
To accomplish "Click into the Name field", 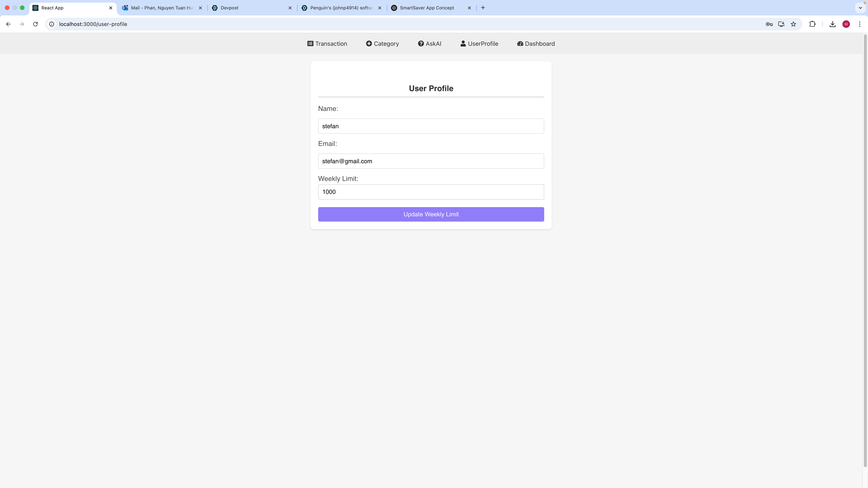I will 431,126.
